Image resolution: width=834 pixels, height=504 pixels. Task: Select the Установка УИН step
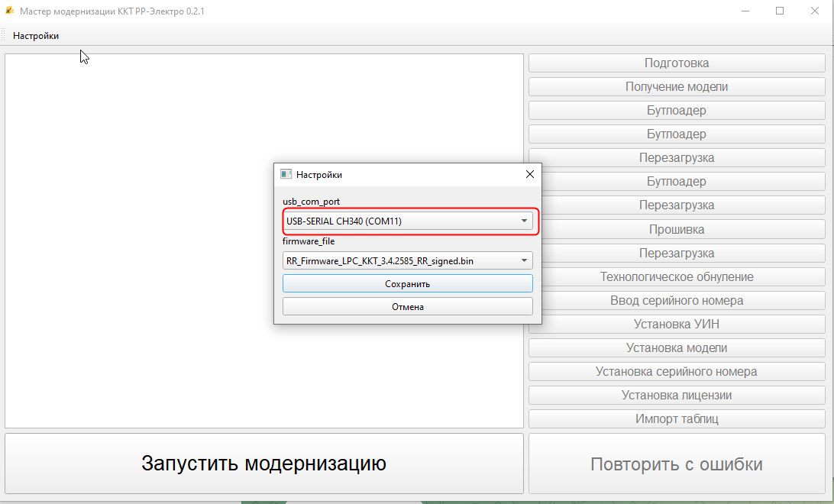pos(676,324)
